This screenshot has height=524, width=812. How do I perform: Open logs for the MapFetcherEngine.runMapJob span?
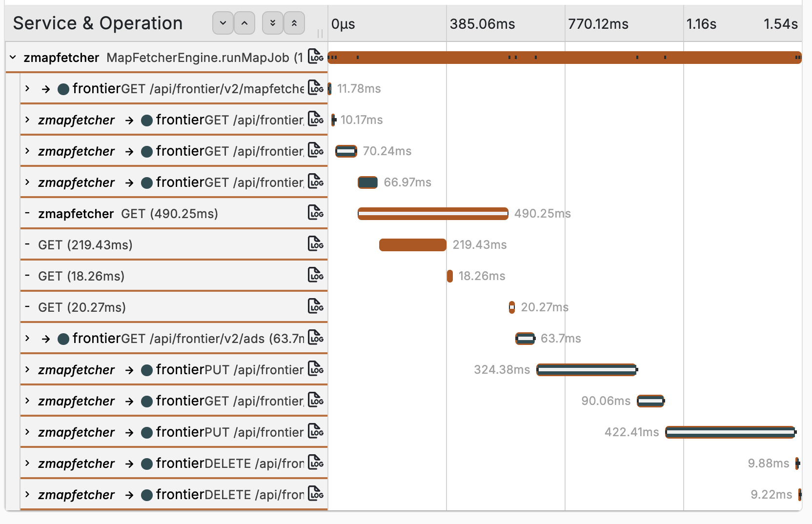316,57
